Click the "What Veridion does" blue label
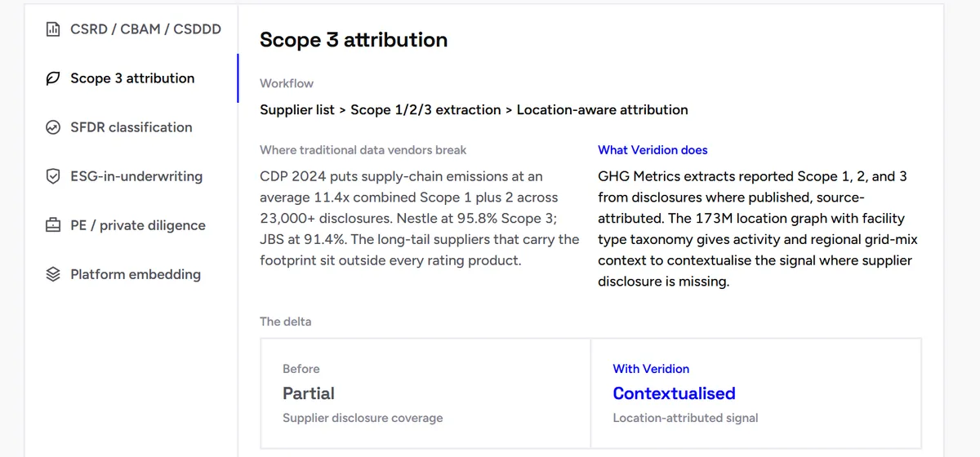The height and width of the screenshot is (457, 980). (x=653, y=150)
